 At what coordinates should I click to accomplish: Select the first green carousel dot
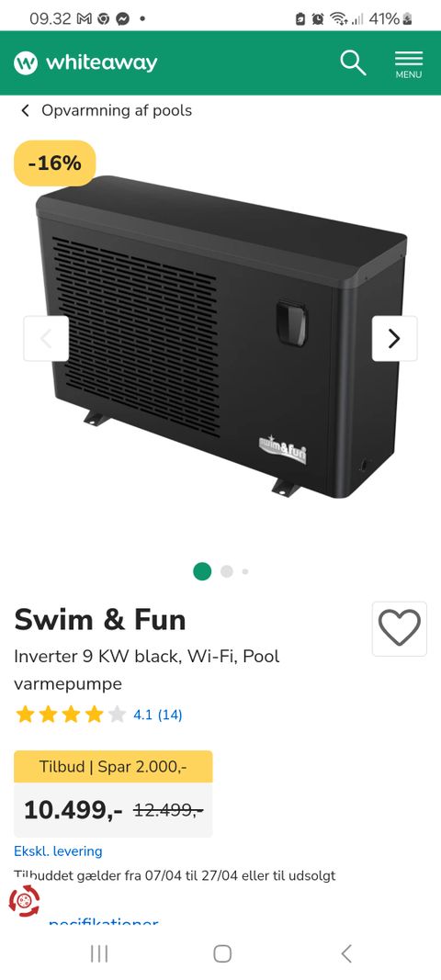pos(202,571)
